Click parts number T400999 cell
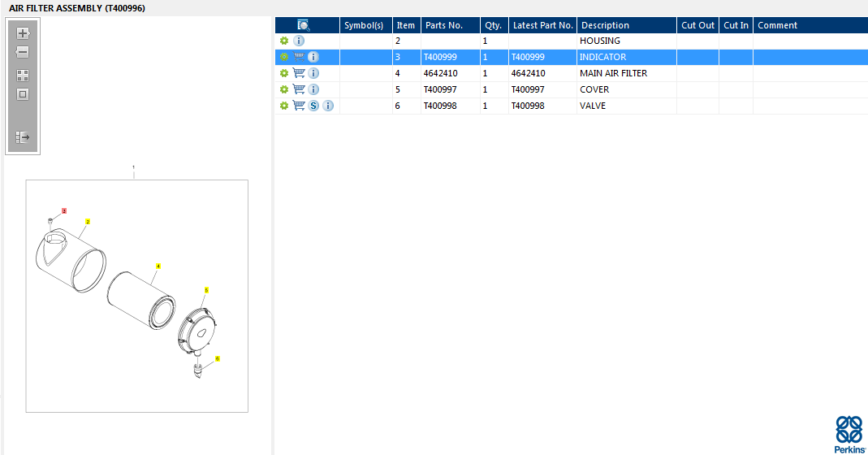The height and width of the screenshot is (455, 868). point(450,57)
